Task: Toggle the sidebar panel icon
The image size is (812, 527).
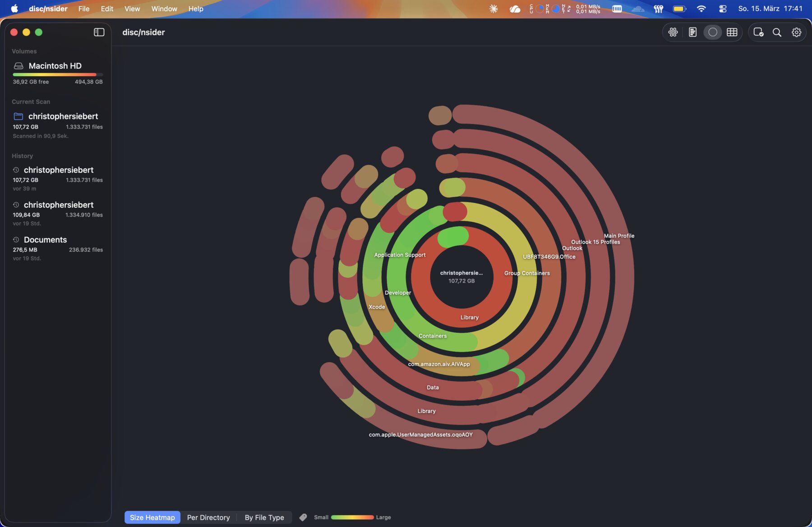Action: point(99,32)
